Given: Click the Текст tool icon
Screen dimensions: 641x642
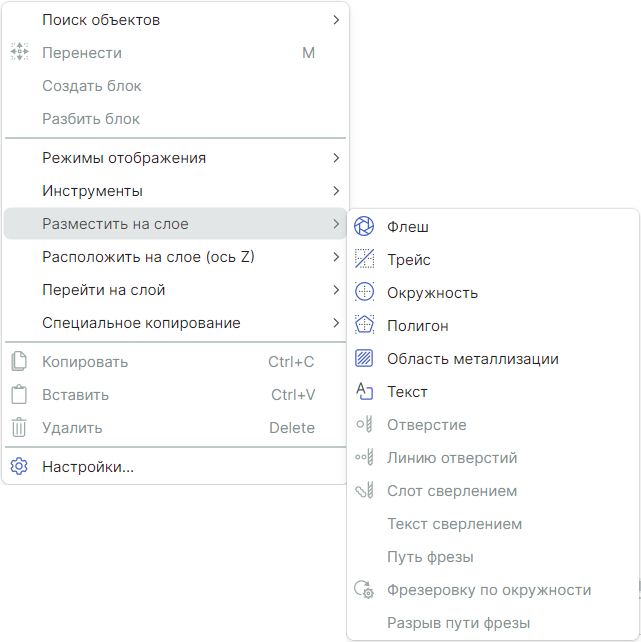Looking at the screenshot, I should tap(365, 392).
